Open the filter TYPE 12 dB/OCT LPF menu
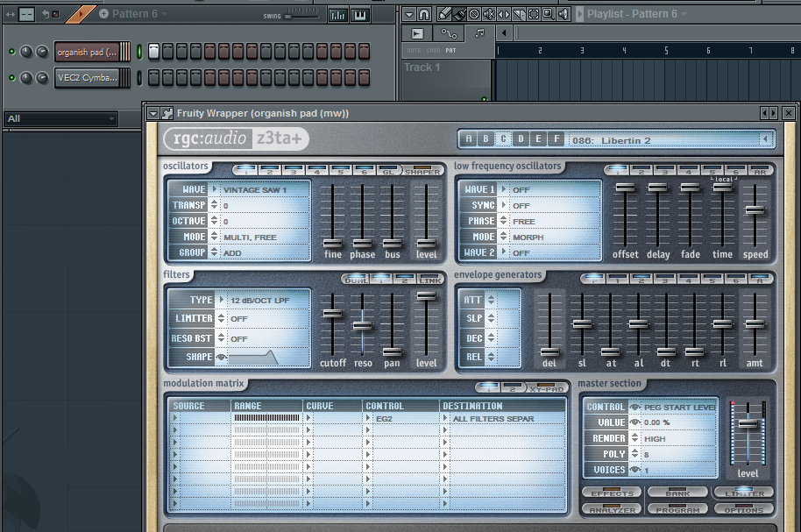This screenshot has height=532, width=801. point(221,300)
